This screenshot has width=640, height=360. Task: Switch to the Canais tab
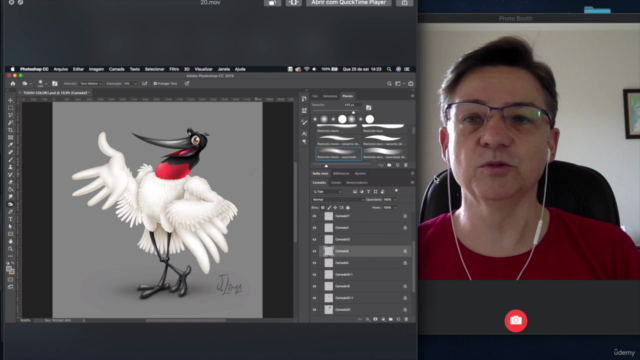click(x=336, y=182)
